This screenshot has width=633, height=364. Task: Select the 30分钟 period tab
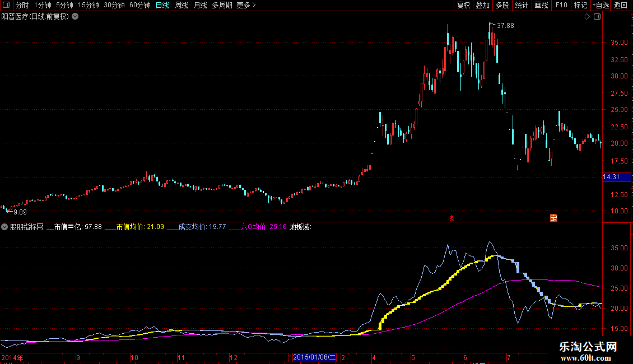coord(114,5)
